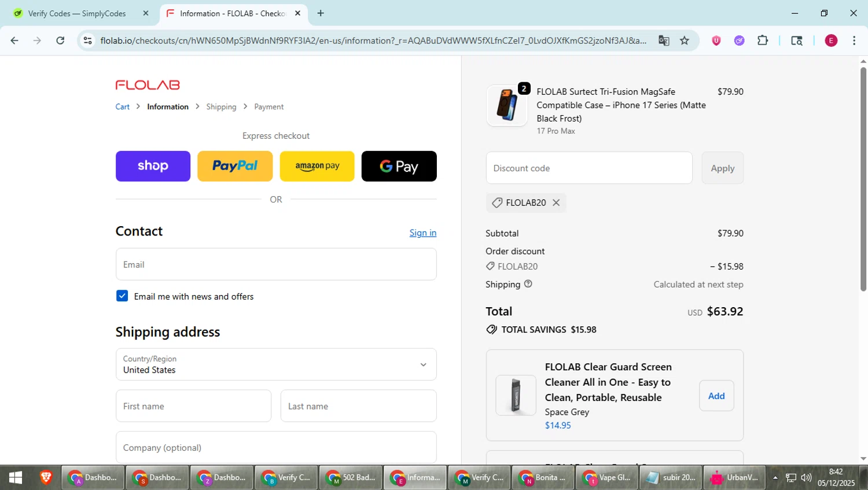Click the TOTAL SAVINGS $15.98 text
The image size is (868, 490).
click(549, 330)
